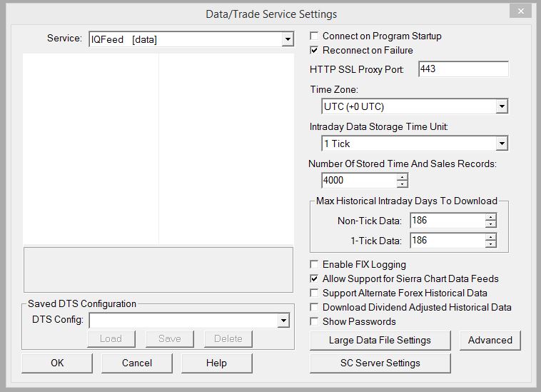Enable Connect on Program Startup checkbox
The height and width of the screenshot is (392, 541).
[315, 36]
